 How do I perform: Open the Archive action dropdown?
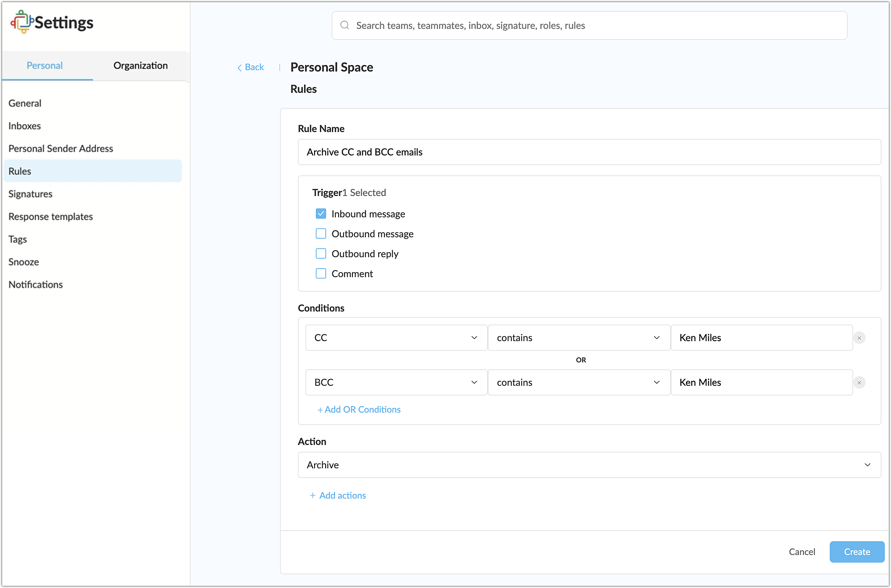[x=589, y=465]
